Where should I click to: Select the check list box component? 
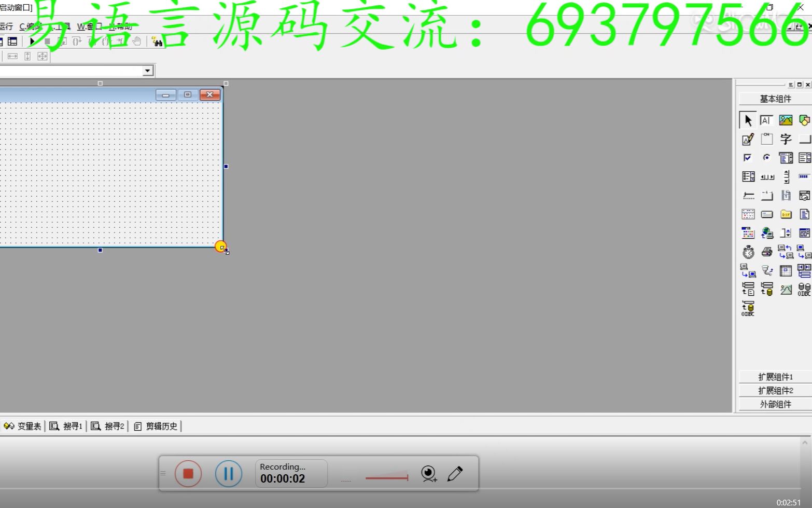coord(748,176)
